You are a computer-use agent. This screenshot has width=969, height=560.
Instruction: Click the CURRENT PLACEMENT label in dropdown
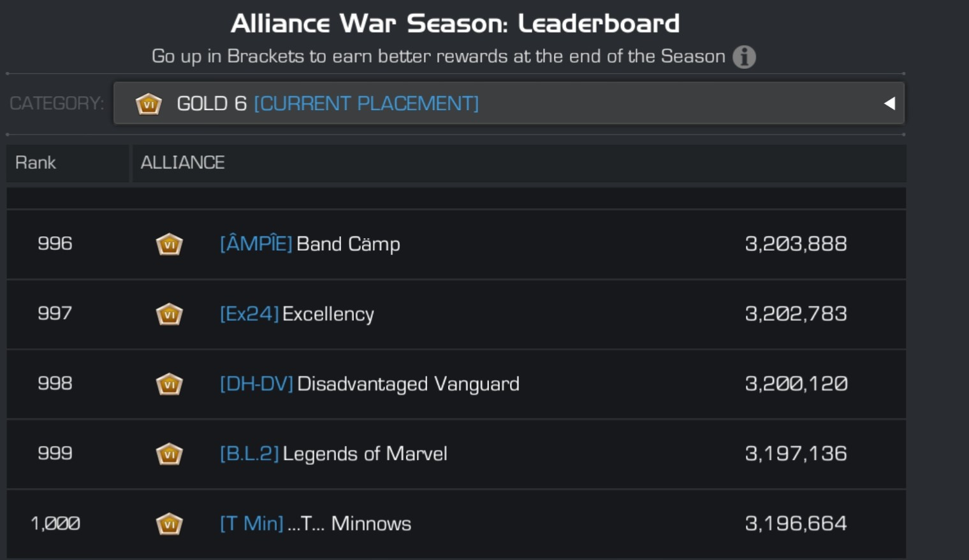(366, 103)
